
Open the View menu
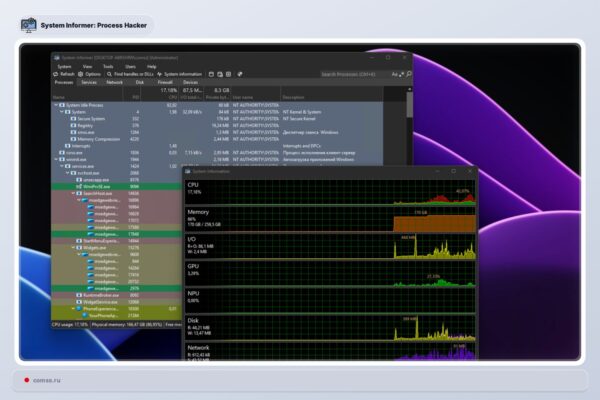(x=87, y=67)
